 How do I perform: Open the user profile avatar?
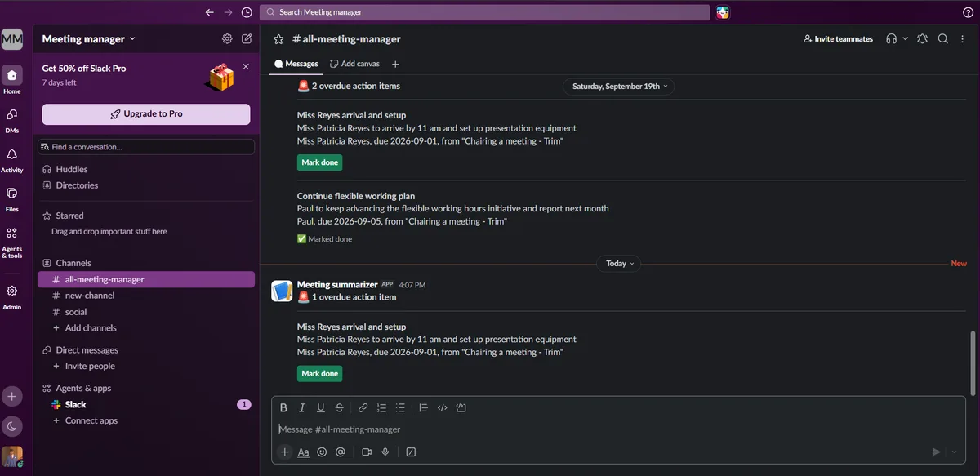[11, 456]
